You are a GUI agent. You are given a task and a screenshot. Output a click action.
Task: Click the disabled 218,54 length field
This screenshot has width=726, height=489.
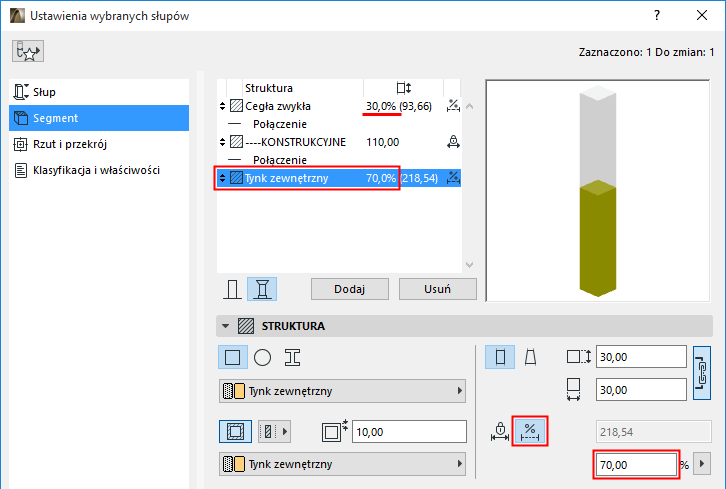(654, 432)
